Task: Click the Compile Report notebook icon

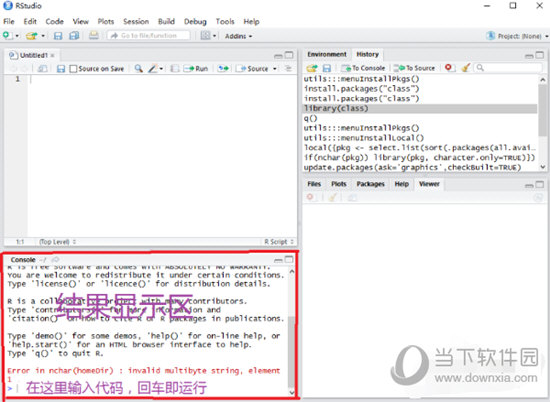Action: click(174, 68)
